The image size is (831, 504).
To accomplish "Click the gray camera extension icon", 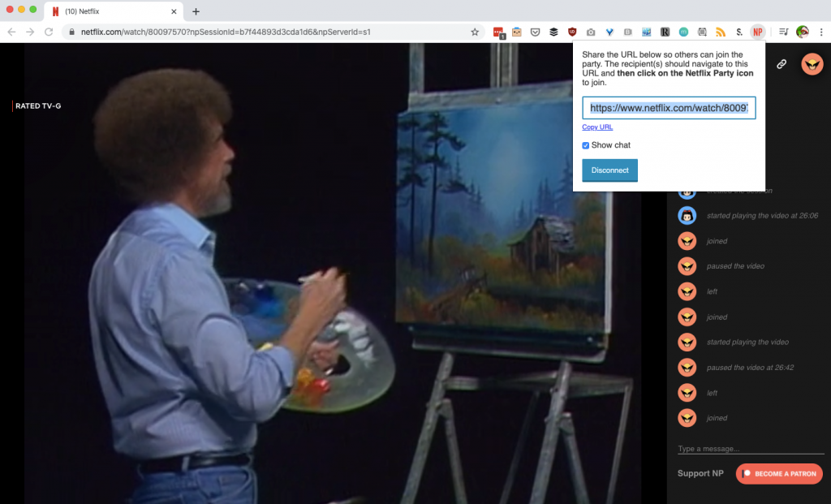I will coord(591,32).
